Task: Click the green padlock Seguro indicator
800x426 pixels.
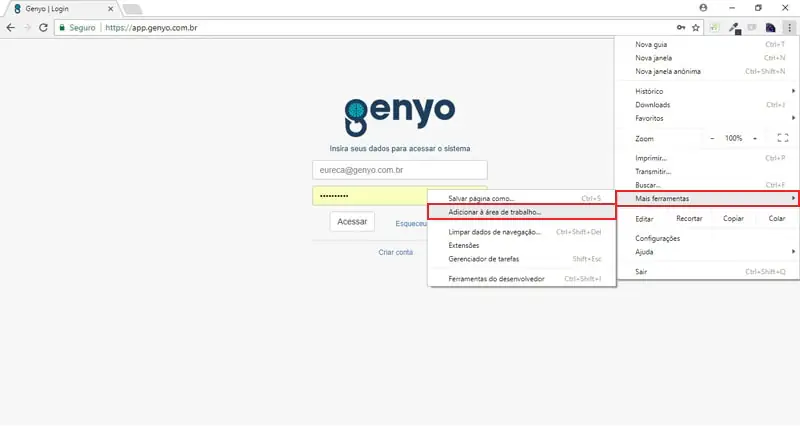Action: (77, 28)
